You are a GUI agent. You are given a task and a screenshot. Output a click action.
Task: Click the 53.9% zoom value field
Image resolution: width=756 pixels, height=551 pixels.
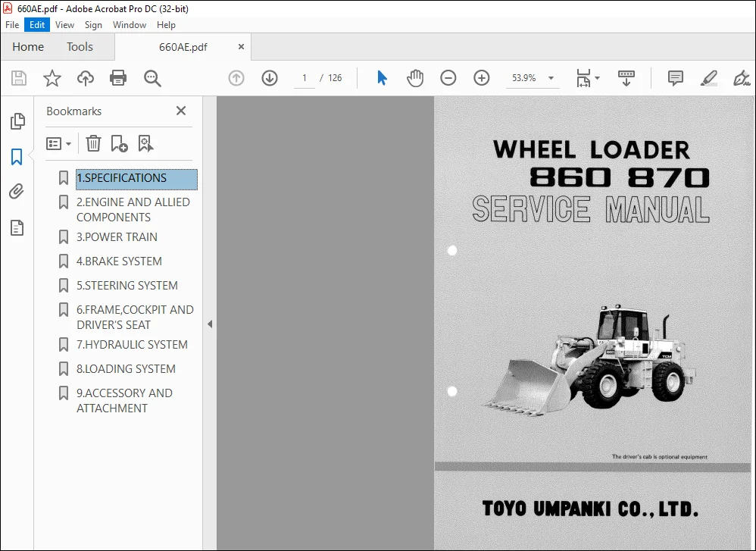524,78
